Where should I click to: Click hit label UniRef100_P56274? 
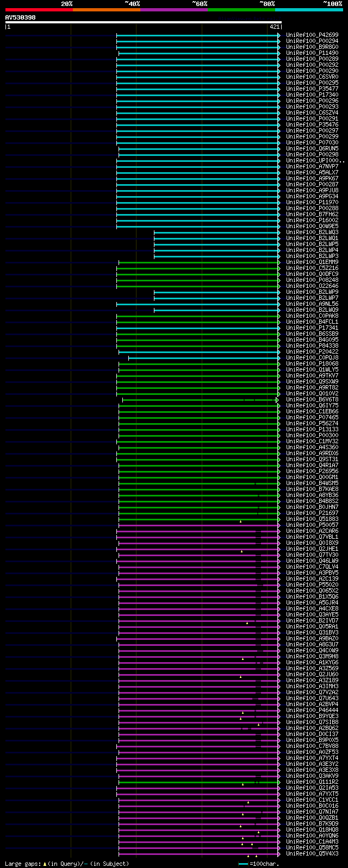(x=312, y=423)
